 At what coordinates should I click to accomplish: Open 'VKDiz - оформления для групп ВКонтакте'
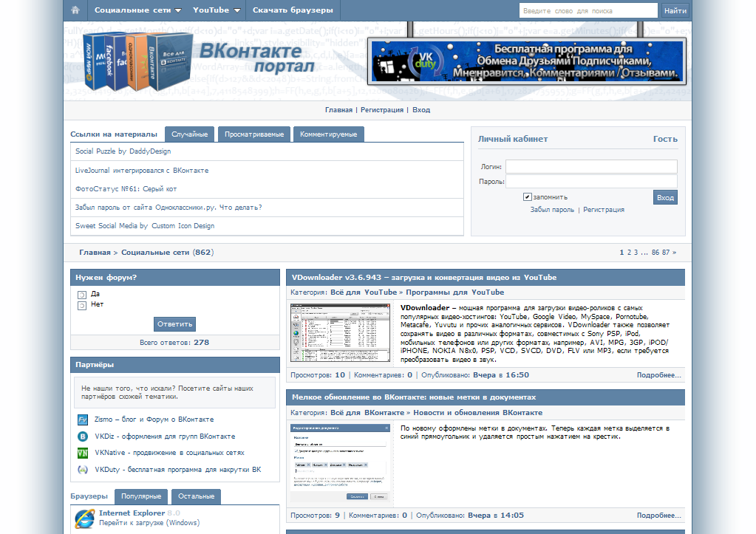point(165,437)
